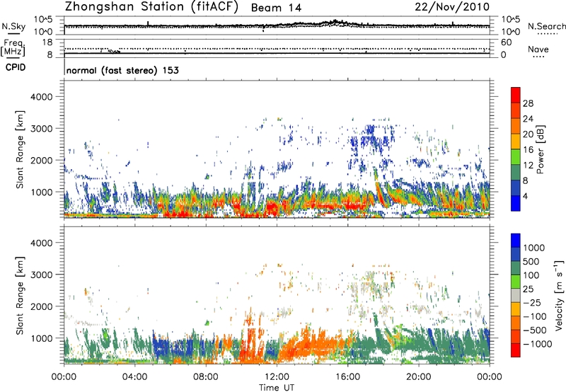Screen dimensions: 566x392
Task: Click 'normal (fast stereo) 153' text
Action: coord(122,70)
